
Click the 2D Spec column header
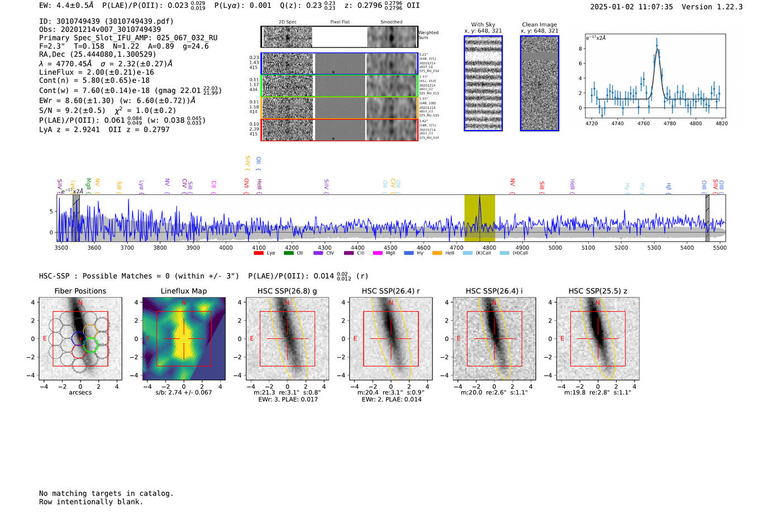pos(287,22)
